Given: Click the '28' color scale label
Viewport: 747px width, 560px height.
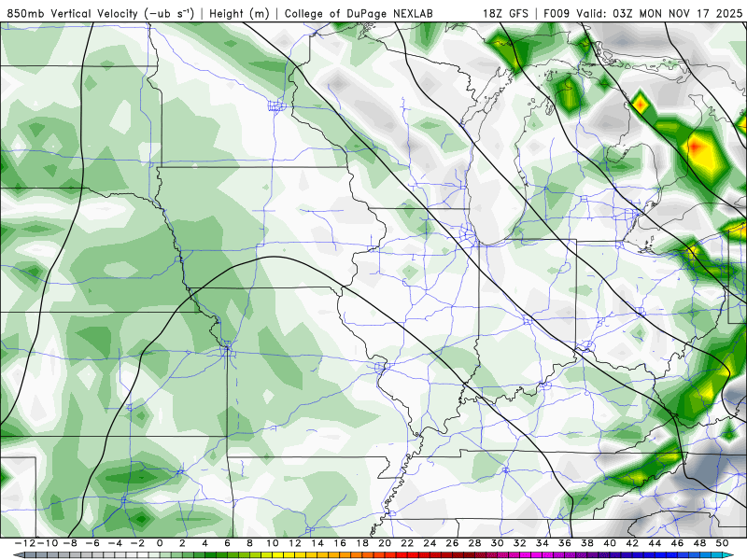Looking at the screenshot, I should pos(475,543).
